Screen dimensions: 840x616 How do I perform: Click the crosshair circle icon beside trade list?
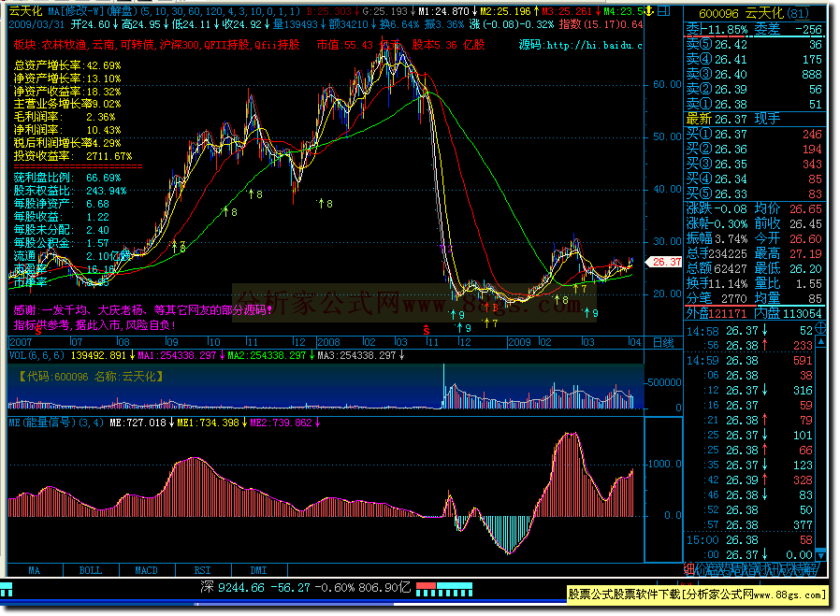coord(820,328)
